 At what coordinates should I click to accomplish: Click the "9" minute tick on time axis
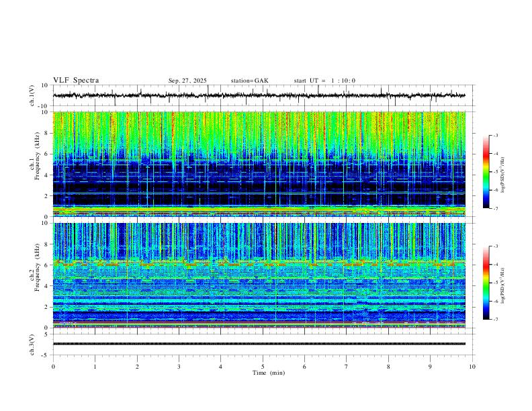point(430,367)
